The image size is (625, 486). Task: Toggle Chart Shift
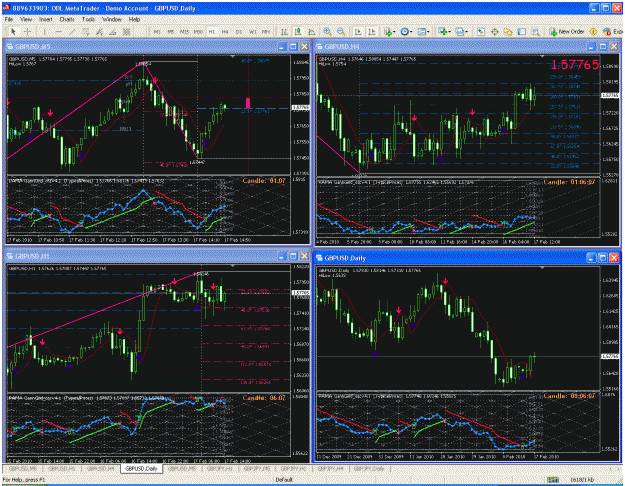372,31
